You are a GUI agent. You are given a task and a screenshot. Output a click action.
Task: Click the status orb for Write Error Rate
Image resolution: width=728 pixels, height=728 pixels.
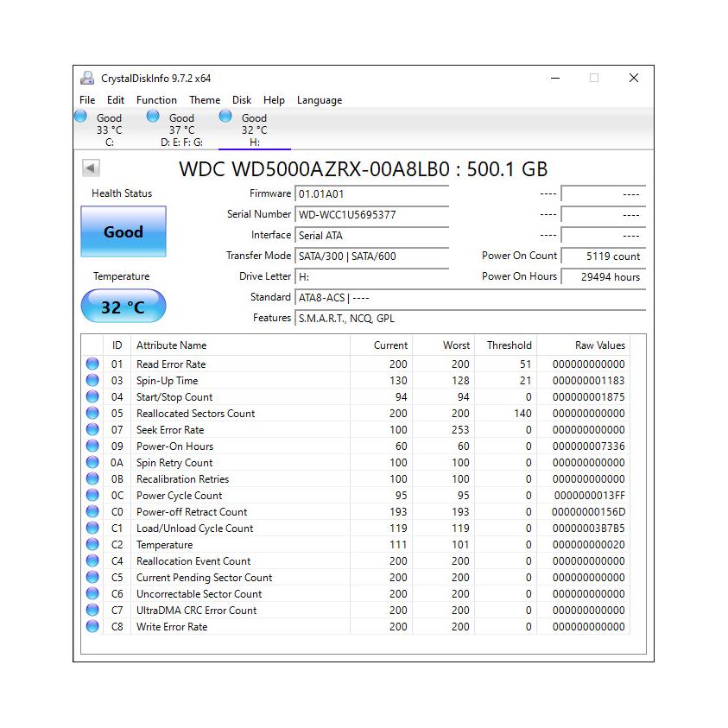point(92,627)
